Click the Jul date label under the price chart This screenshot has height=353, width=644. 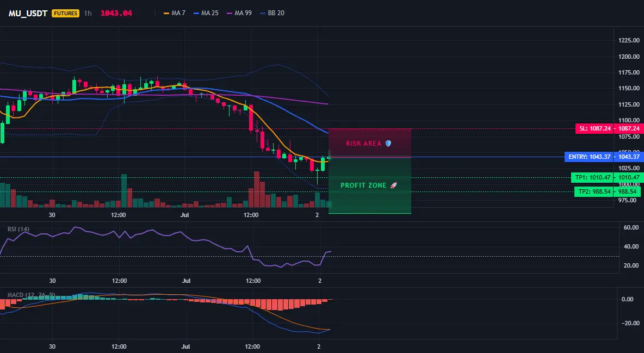[x=185, y=215]
